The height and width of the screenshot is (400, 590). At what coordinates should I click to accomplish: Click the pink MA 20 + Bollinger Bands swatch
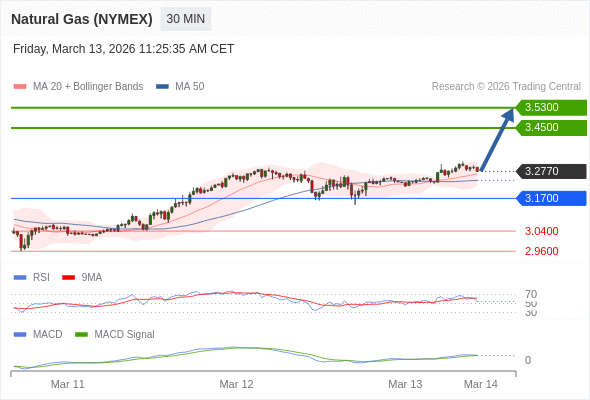click(x=20, y=87)
